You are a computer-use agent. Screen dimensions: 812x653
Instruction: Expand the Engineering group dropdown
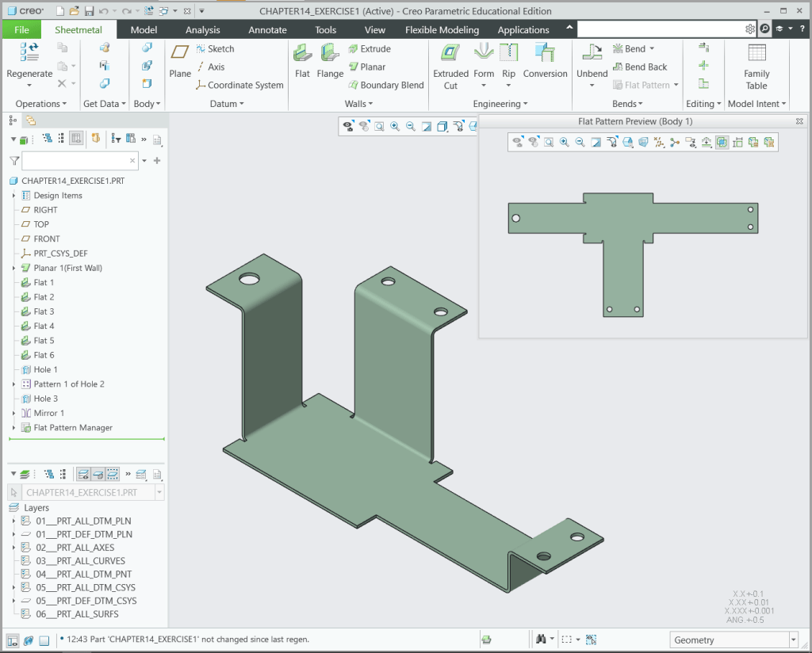coord(500,104)
